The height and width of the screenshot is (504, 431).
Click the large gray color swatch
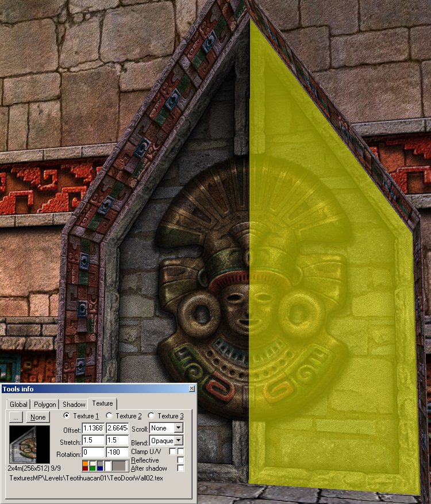coord(119,465)
